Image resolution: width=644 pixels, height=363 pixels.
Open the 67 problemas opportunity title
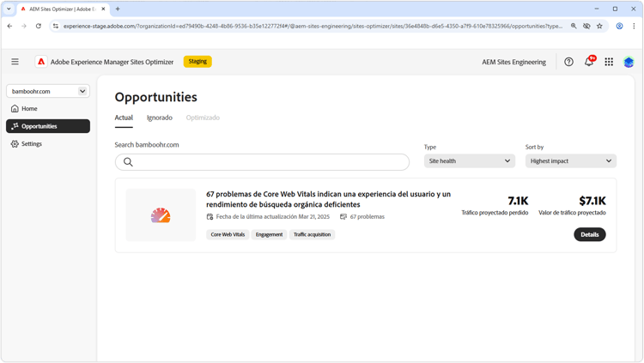coord(329,199)
